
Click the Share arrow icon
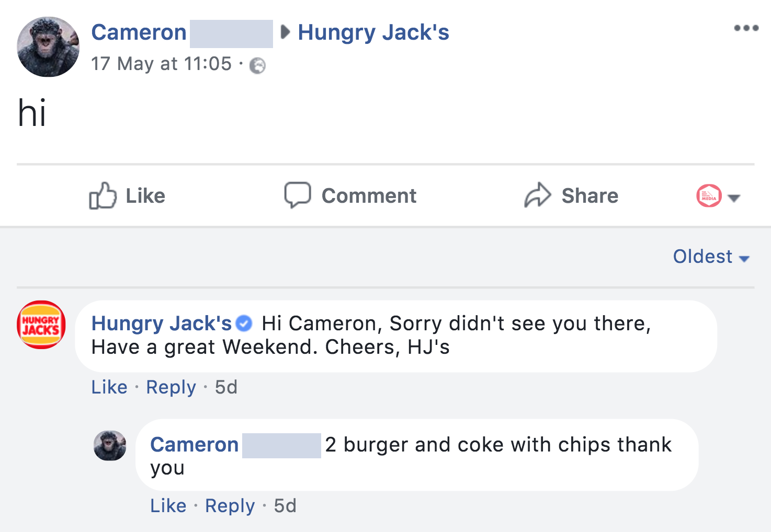[x=537, y=195]
